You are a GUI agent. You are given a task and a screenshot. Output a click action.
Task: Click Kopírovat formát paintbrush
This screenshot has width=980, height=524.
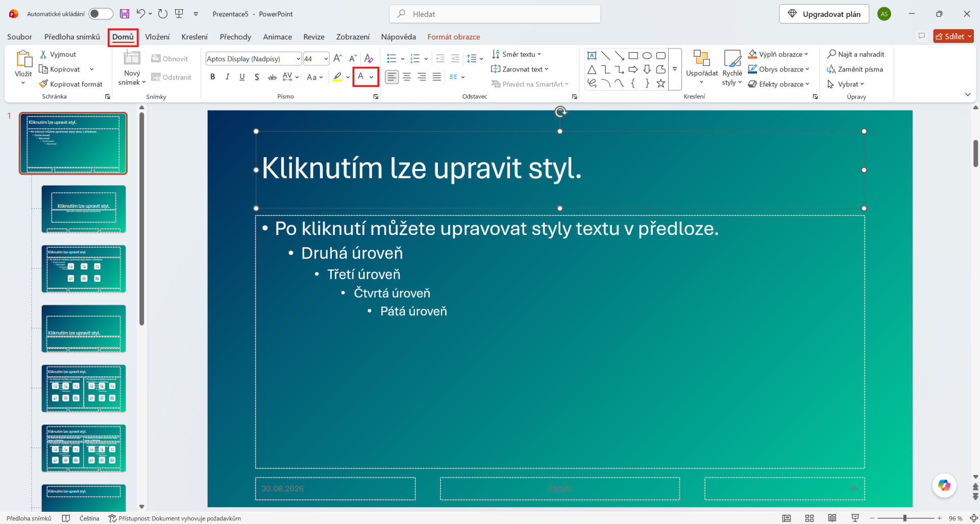[x=71, y=84]
